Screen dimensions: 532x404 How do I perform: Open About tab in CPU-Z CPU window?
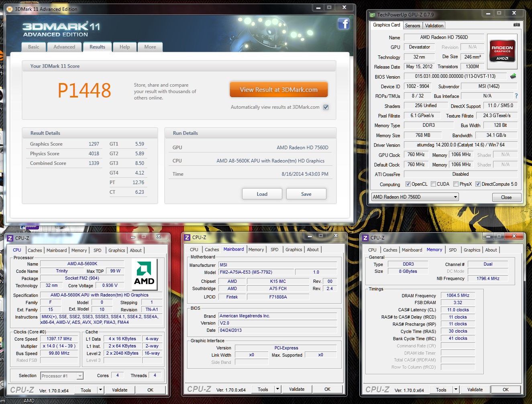136,250
